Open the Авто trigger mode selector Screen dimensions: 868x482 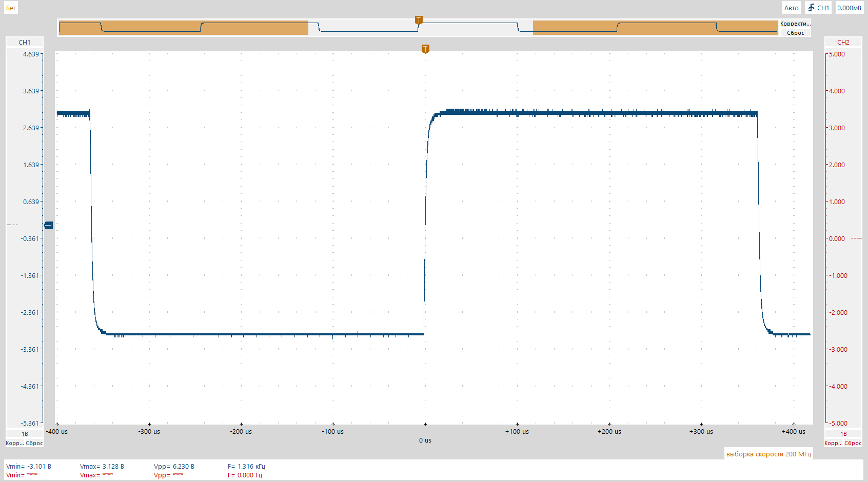[x=791, y=8]
